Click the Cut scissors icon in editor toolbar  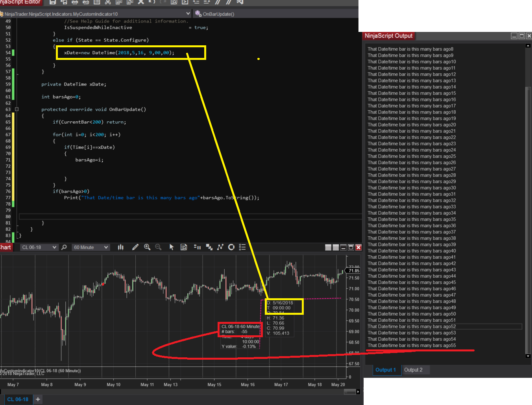[108, 2]
